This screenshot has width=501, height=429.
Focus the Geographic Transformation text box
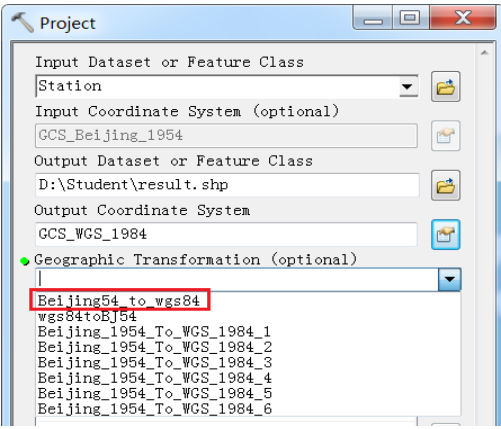pyautogui.click(x=237, y=279)
